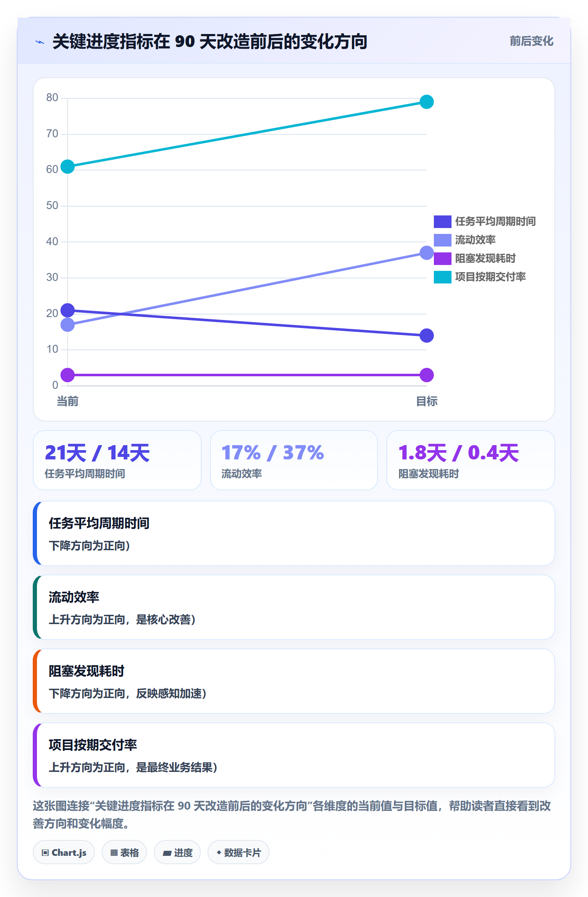The width and height of the screenshot is (588, 897).
Task: Click the purple 当前 point of 阻塞发现耗时
Action: tap(68, 375)
